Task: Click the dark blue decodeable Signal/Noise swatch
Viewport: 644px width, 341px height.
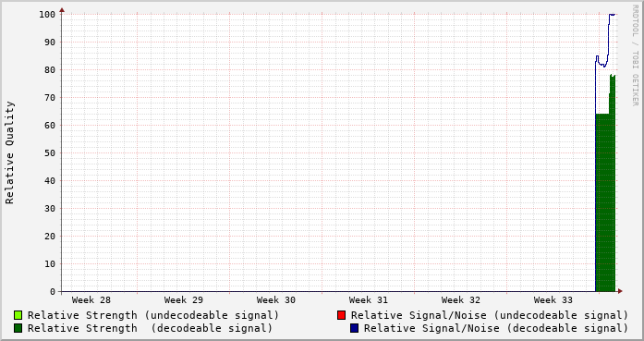Action: 355,328
